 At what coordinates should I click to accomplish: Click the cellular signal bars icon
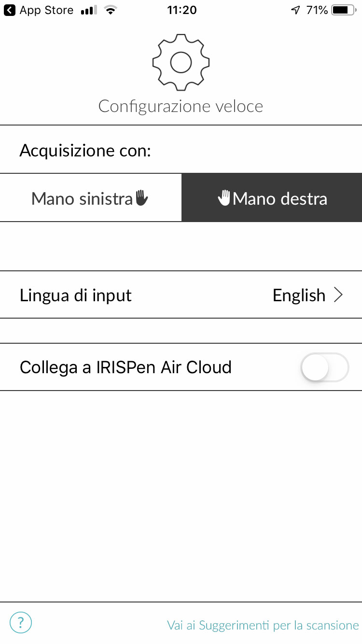coord(89,10)
